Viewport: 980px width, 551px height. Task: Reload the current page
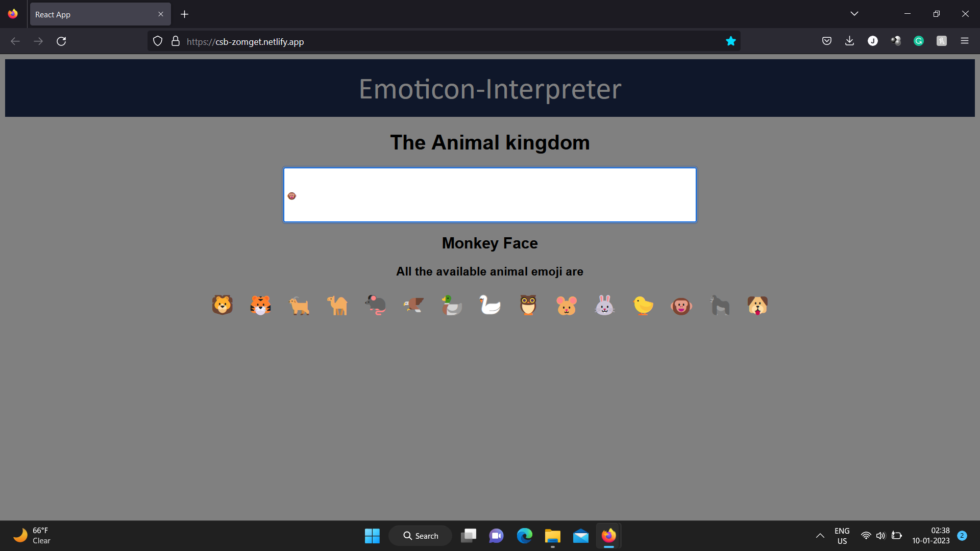[x=61, y=41]
